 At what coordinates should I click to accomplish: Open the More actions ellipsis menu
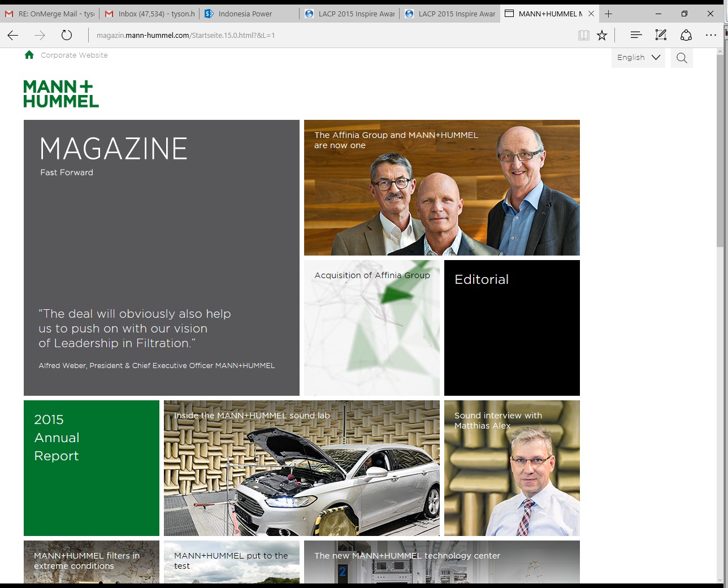pos(710,35)
